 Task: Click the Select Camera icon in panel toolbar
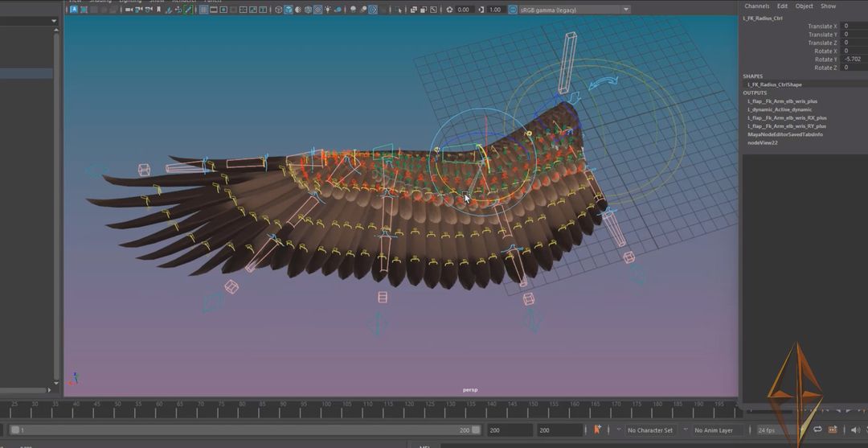129,10
